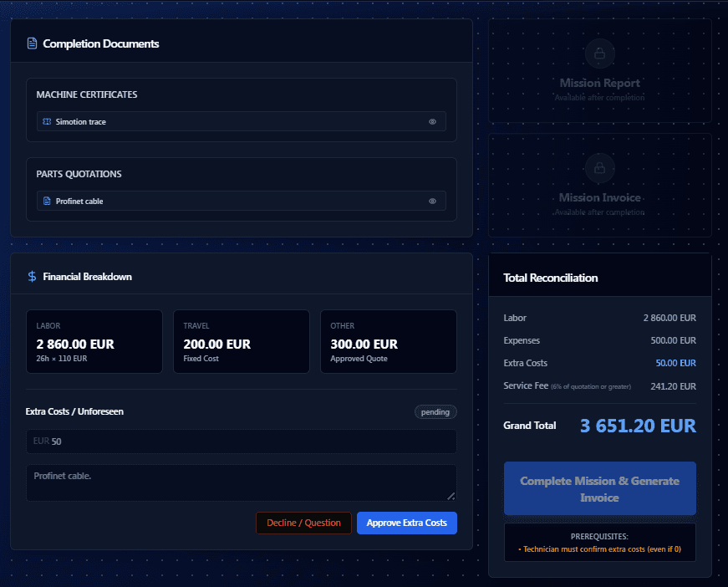This screenshot has height=587, width=728.
Task: Click the Financial Breakdown dollar icon
Action: click(32, 277)
